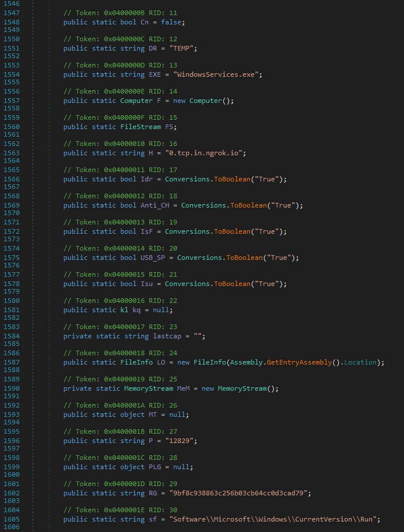Click line number 1563
This screenshot has width=404, height=532.
click(x=12, y=153)
